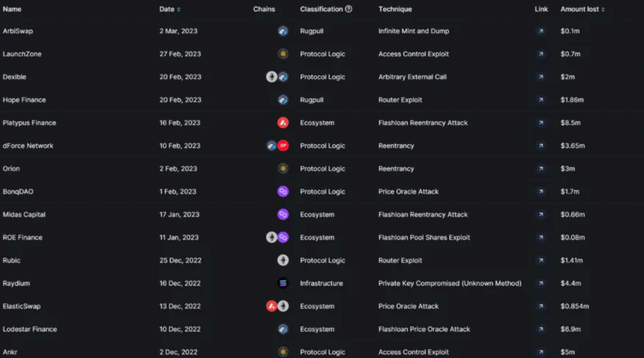Click the Ethereum chain icon for Rubic
This screenshot has height=358, width=644.
283,260
